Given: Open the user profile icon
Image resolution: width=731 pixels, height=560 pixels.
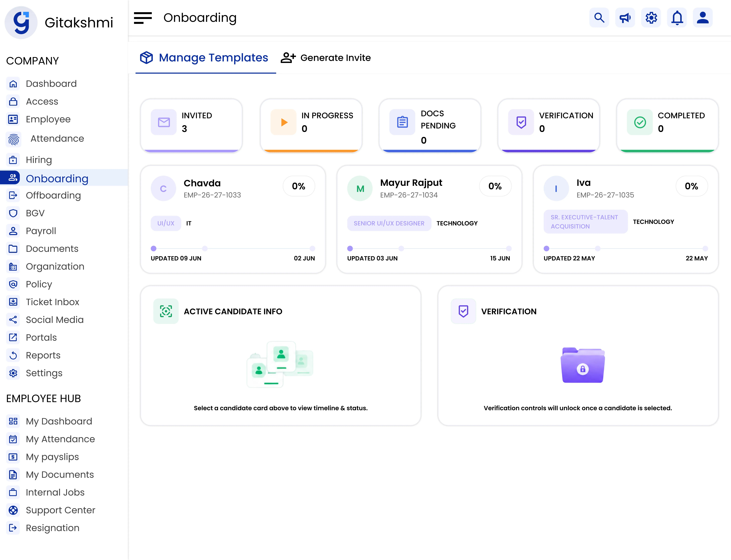Looking at the screenshot, I should (x=703, y=18).
